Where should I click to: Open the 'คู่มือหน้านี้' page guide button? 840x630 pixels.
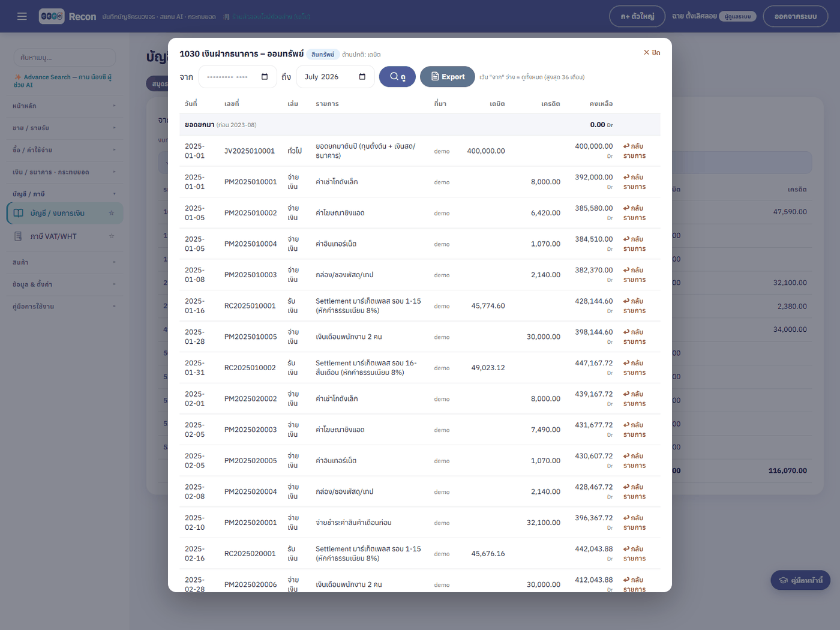tap(800, 580)
